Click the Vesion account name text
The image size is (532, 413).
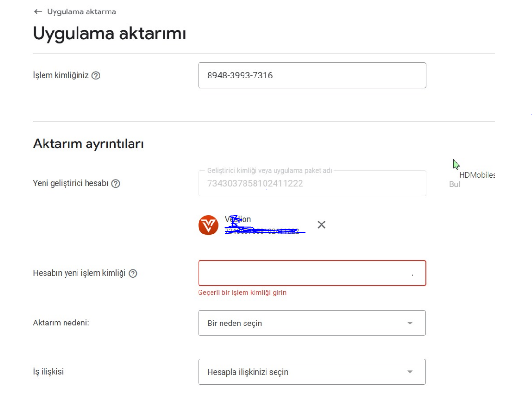coord(237,219)
